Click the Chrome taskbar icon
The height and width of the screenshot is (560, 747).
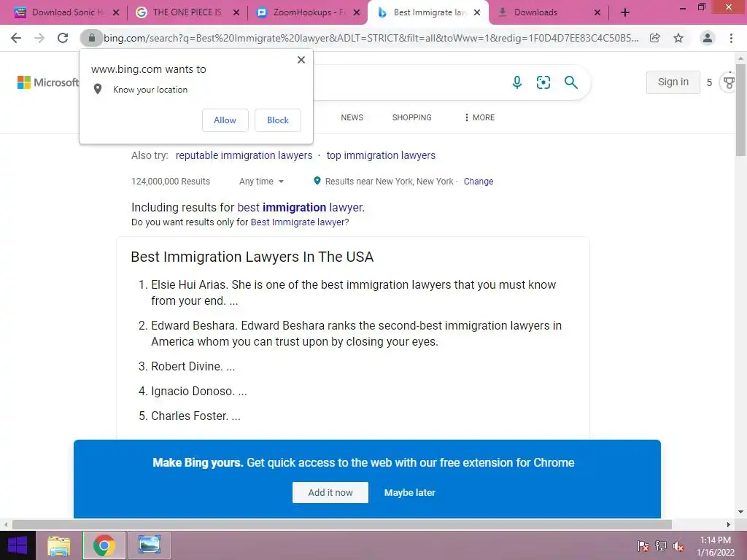click(104, 545)
